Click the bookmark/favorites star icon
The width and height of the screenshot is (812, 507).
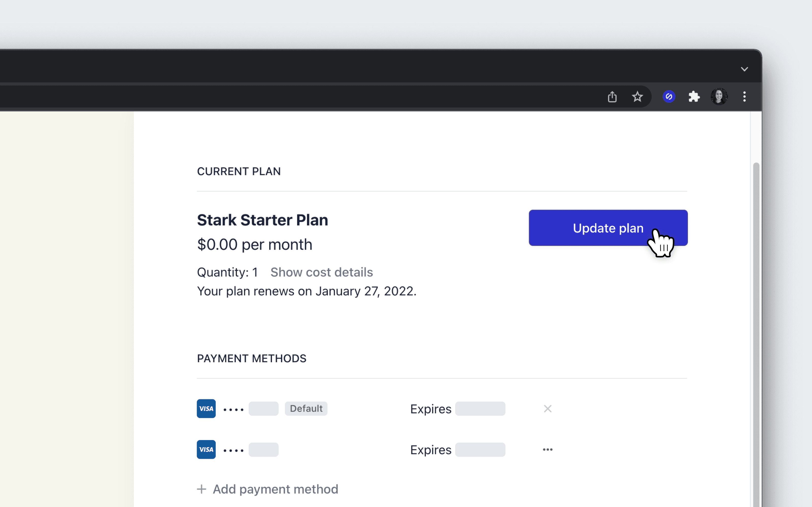[x=638, y=96]
